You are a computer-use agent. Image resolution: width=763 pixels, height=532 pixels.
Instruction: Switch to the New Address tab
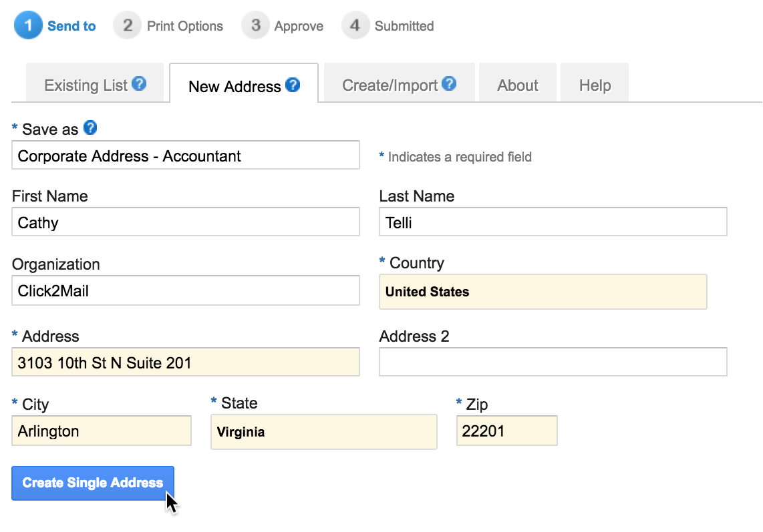(244, 83)
